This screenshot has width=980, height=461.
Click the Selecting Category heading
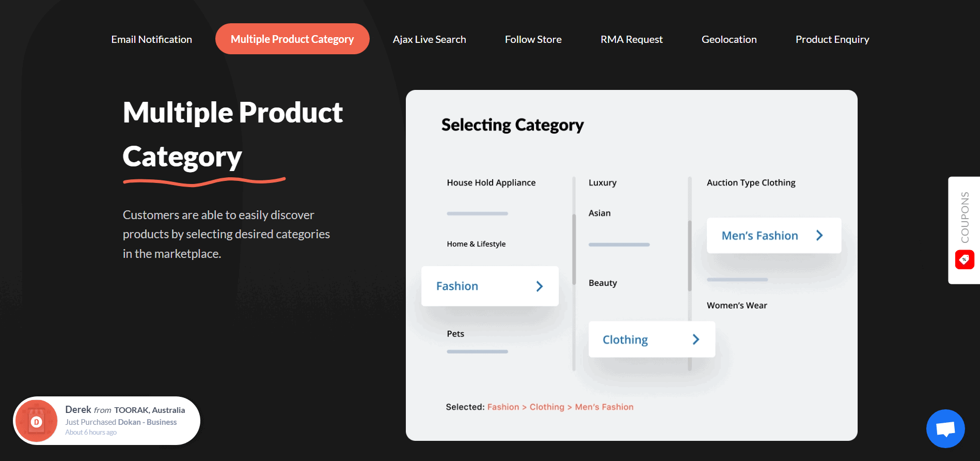coord(512,125)
